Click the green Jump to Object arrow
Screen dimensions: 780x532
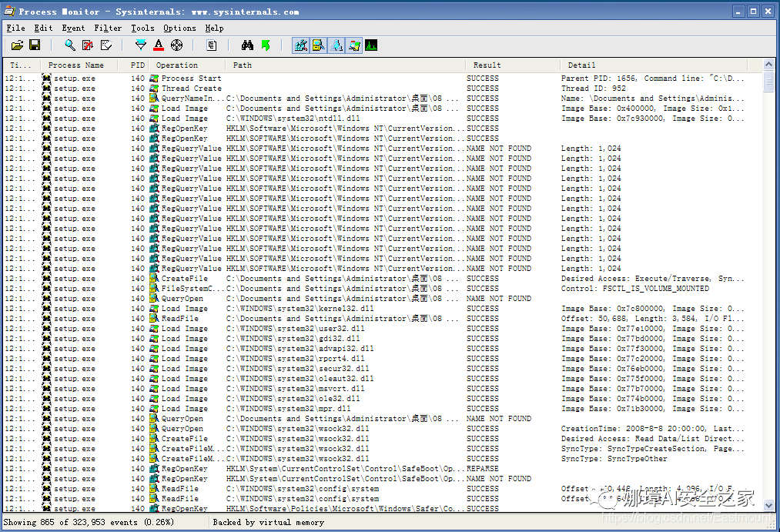[x=265, y=45]
